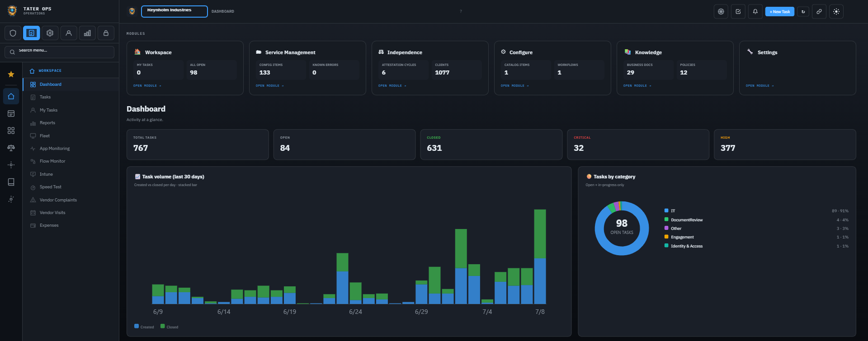
Task: Open module link on Settings card
Action: pos(760,86)
